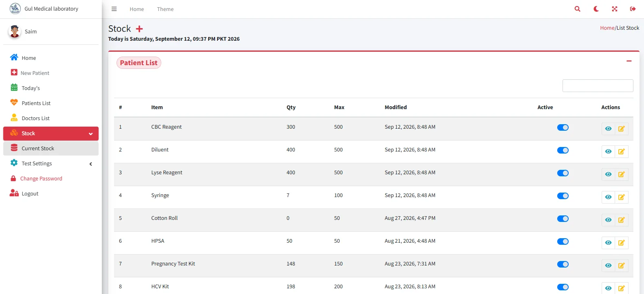The image size is (644, 294).
Task: Disable the Lyse Reagent active switch
Action: (563, 173)
